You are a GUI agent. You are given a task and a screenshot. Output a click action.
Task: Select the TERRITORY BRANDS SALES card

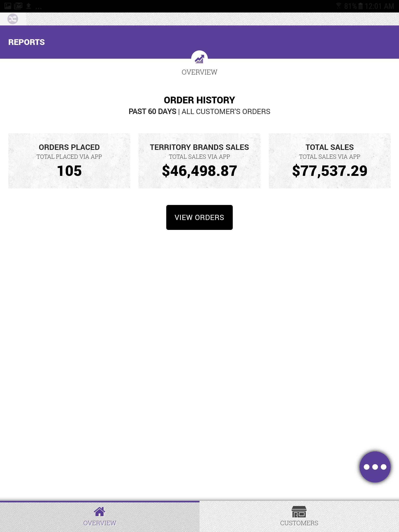click(x=199, y=161)
